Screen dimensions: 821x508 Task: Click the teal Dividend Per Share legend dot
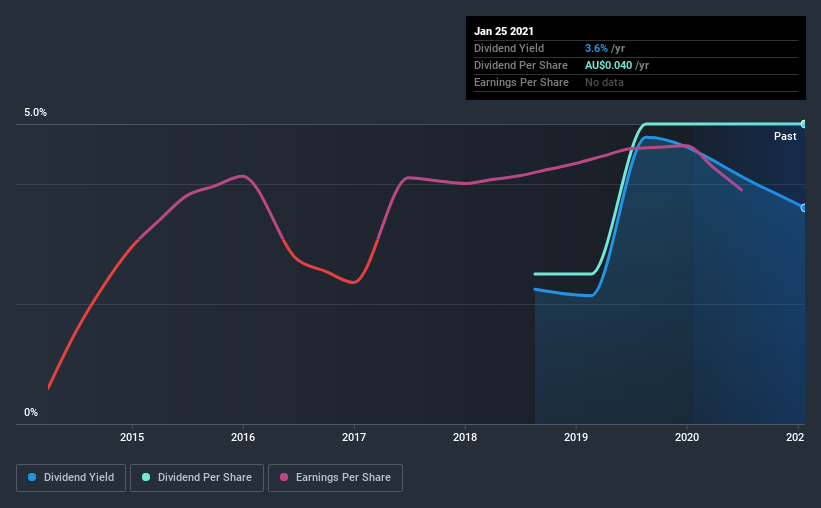[146, 477]
